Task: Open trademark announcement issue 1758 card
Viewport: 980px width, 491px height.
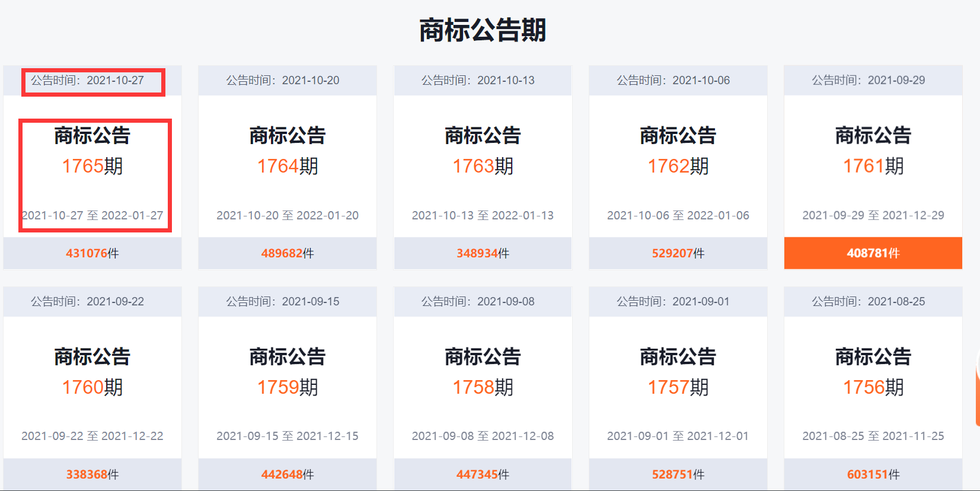Action: point(483,388)
